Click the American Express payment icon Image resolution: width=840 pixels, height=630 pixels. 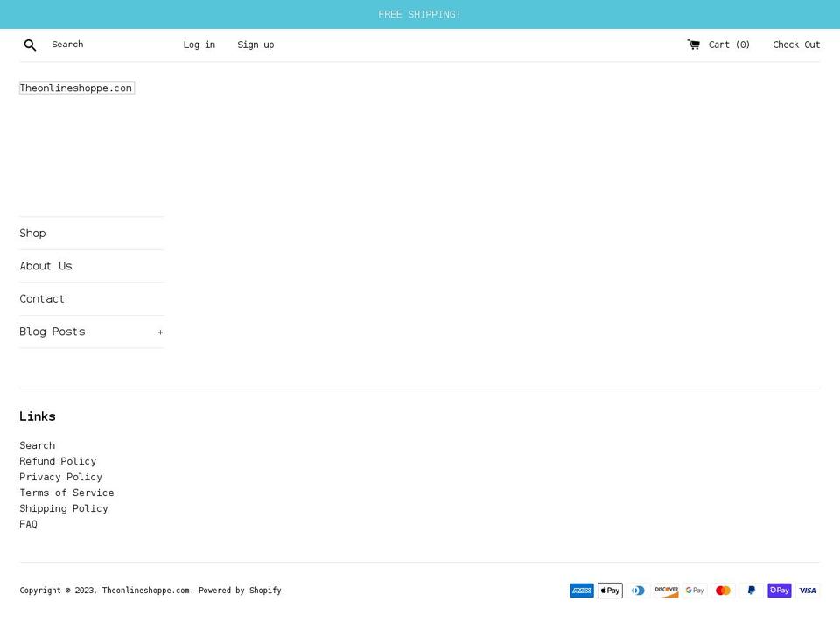click(x=582, y=591)
